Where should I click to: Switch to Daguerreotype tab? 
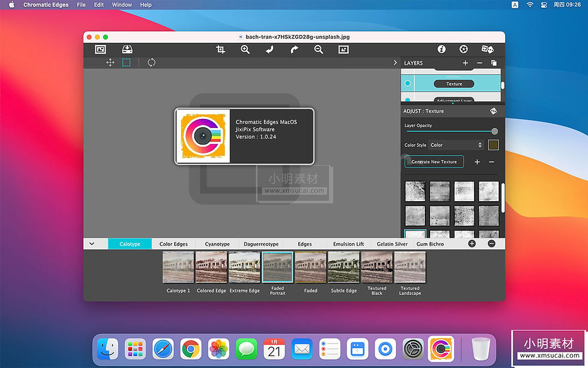tap(261, 244)
